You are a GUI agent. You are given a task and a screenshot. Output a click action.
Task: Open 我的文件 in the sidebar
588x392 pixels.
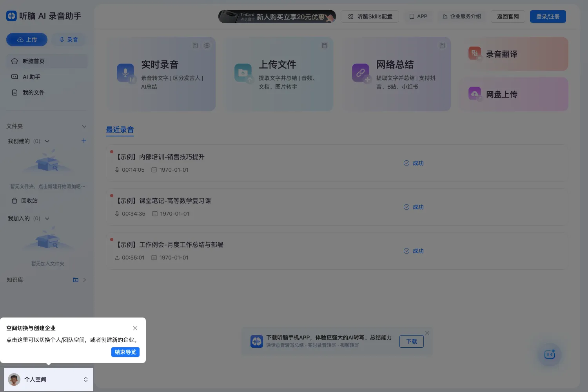click(47, 93)
